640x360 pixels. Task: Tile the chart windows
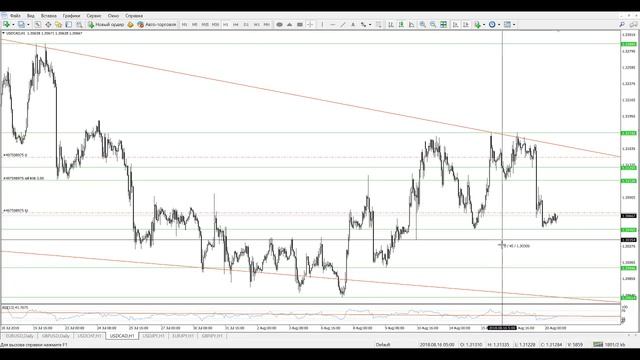[443, 24]
